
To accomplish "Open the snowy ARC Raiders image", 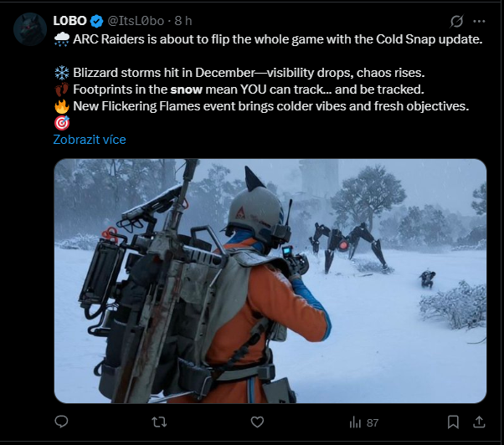I will tap(270, 281).
